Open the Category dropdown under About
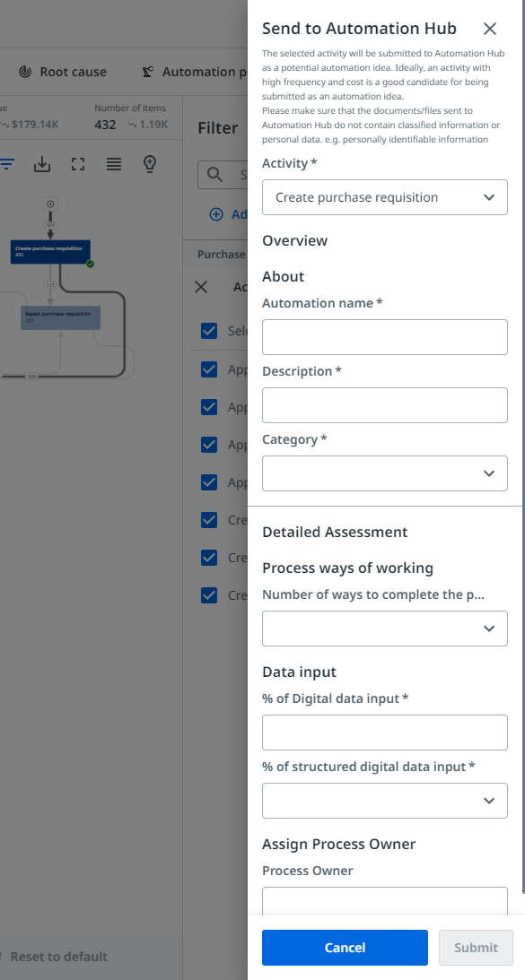Screen dimensions: 525x980 (x=384, y=473)
